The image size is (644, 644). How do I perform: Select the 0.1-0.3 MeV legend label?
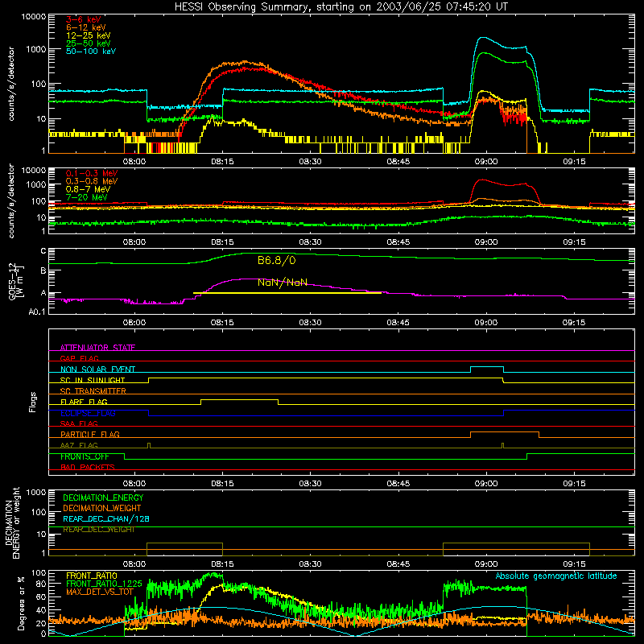tap(92, 173)
